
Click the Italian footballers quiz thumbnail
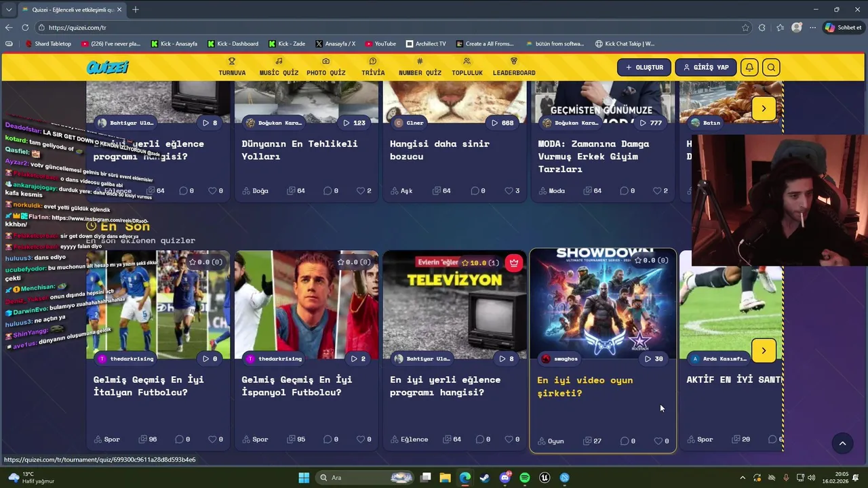click(x=158, y=305)
